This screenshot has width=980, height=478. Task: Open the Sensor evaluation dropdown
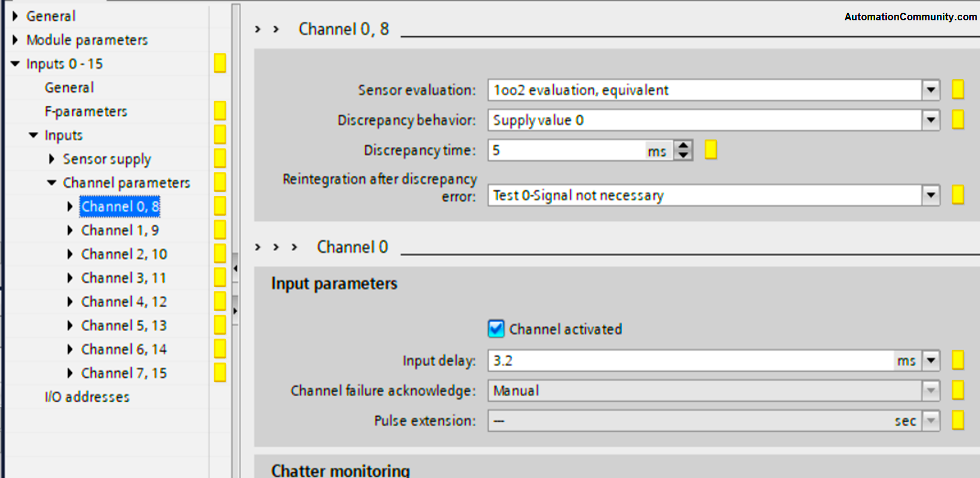(x=931, y=89)
